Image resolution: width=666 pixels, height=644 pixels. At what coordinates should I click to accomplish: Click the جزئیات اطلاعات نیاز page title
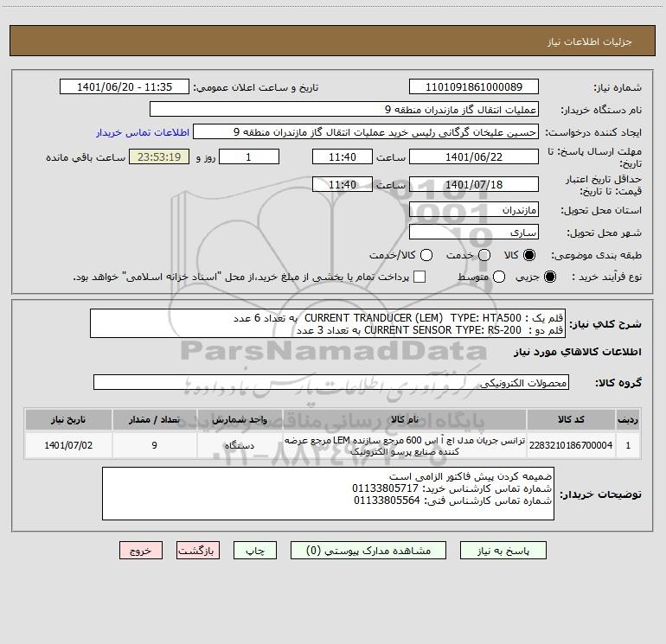(589, 41)
